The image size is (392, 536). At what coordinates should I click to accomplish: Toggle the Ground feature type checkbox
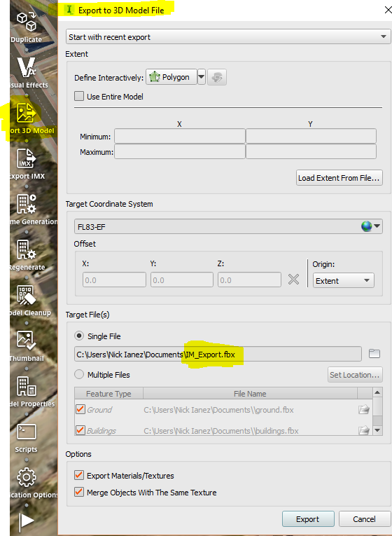pyautogui.click(x=80, y=409)
